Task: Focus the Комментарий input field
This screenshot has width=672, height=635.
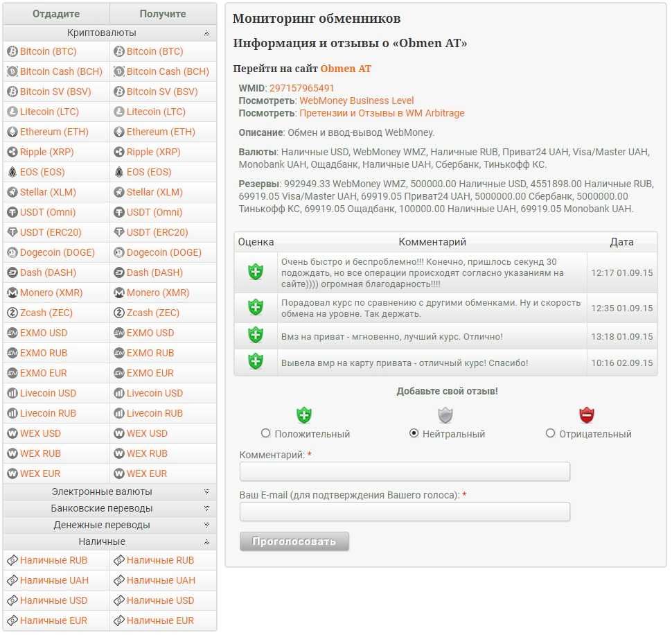Action: (405, 471)
